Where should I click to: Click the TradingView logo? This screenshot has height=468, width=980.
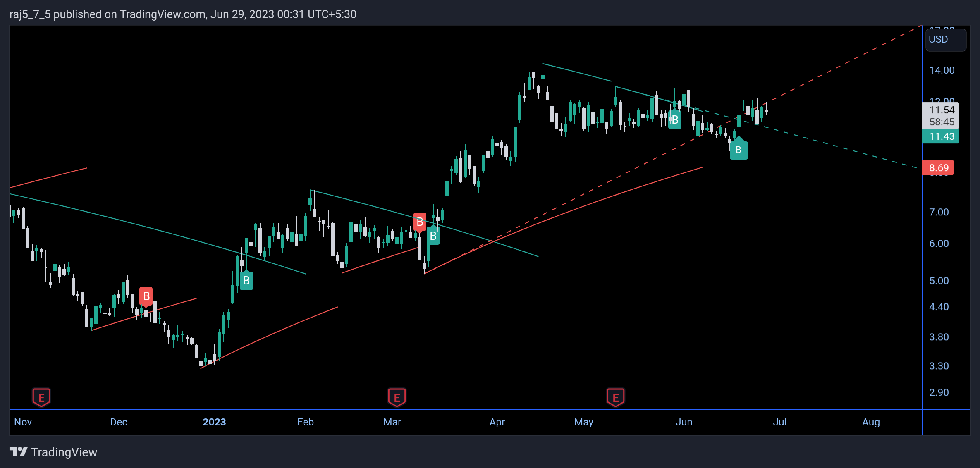pyautogui.click(x=19, y=452)
